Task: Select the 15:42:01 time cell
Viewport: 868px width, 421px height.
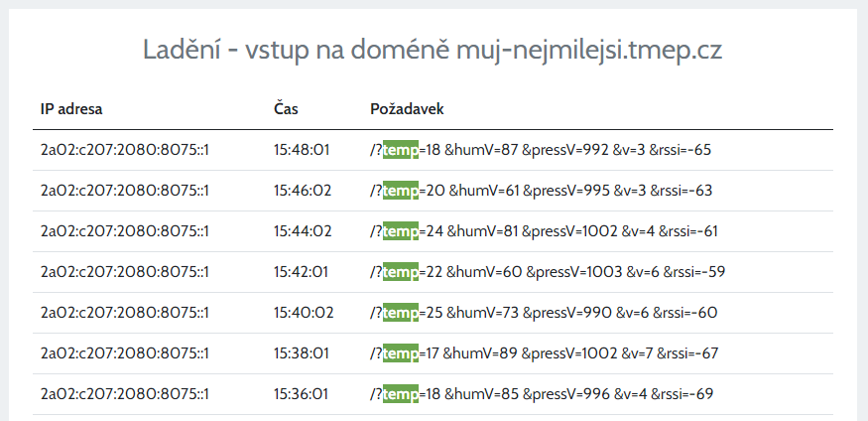Action: (302, 272)
